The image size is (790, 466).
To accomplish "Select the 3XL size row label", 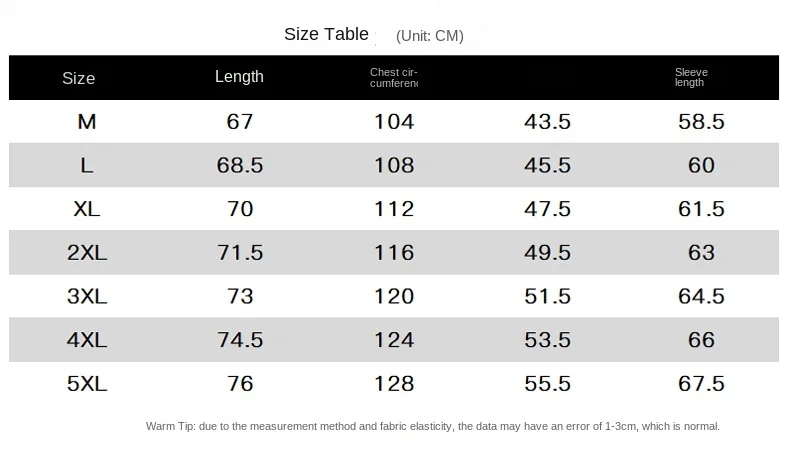I will click(87, 296).
